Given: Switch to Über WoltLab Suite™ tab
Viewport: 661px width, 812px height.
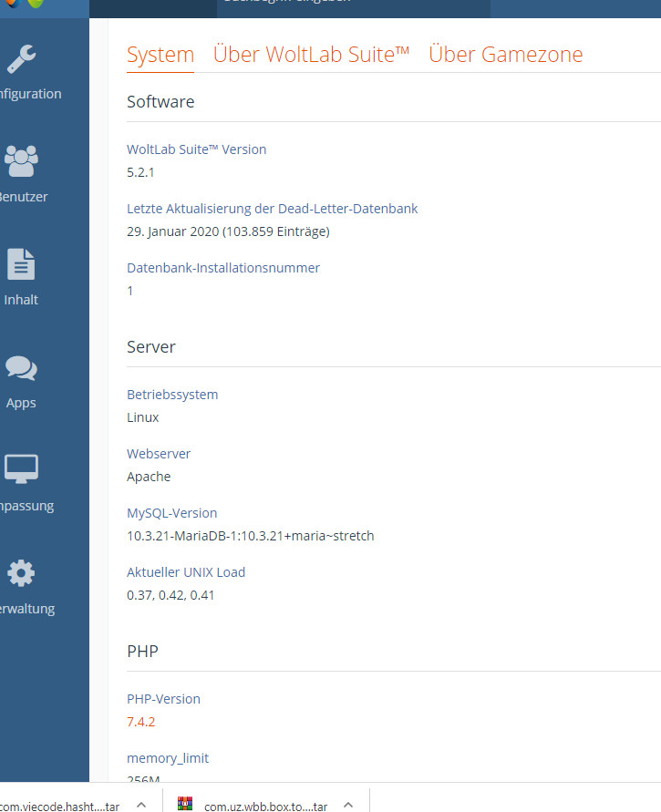Looking at the screenshot, I should click(311, 55).
